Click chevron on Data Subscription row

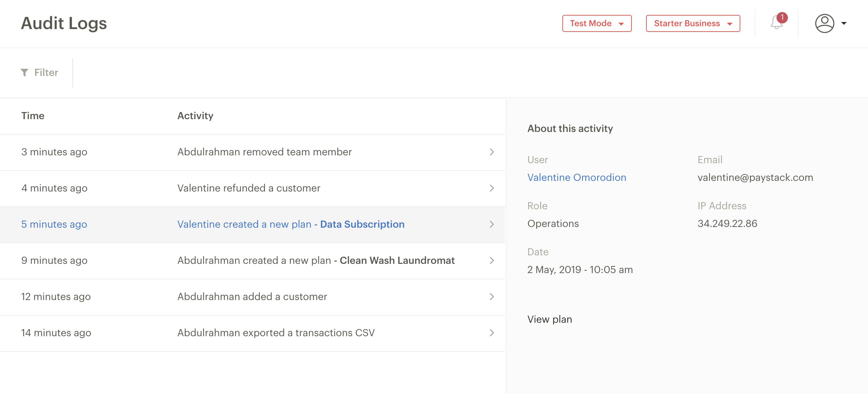492,224
